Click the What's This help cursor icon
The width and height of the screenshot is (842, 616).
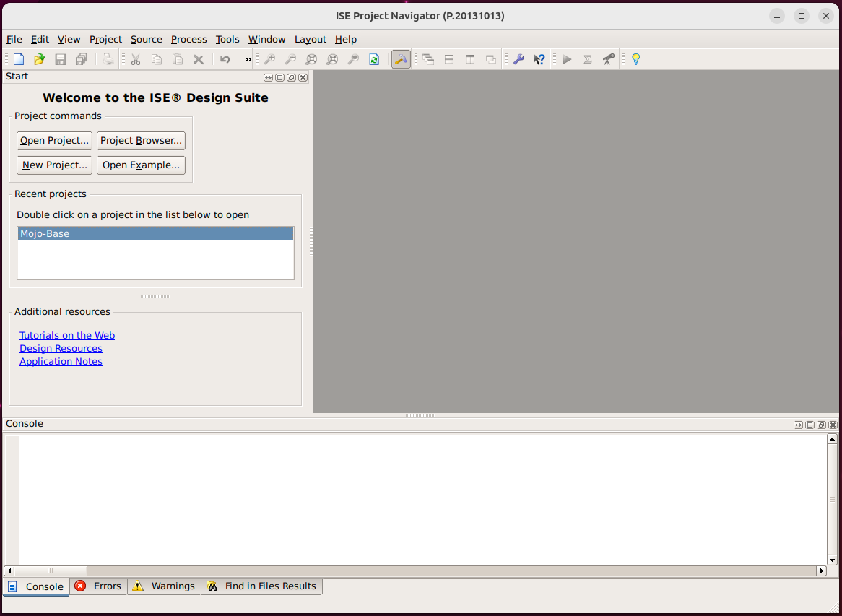tap(539, 59)
